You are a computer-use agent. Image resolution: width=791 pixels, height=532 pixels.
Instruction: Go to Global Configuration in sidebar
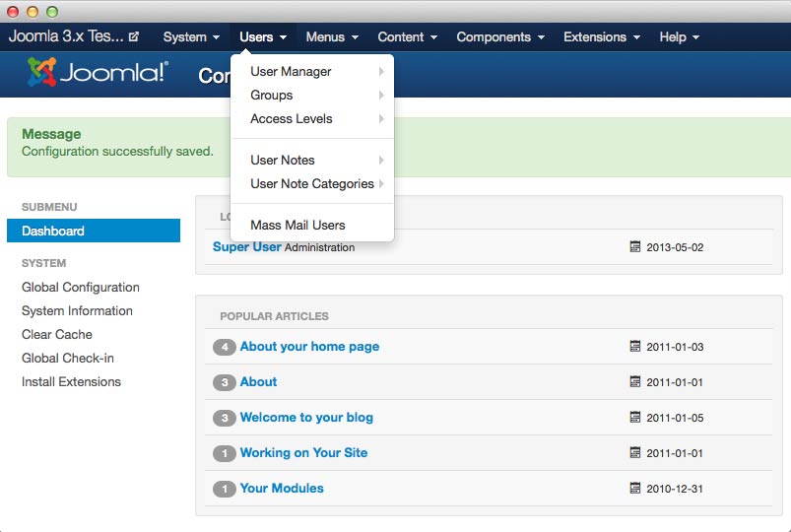pos(81,288)
